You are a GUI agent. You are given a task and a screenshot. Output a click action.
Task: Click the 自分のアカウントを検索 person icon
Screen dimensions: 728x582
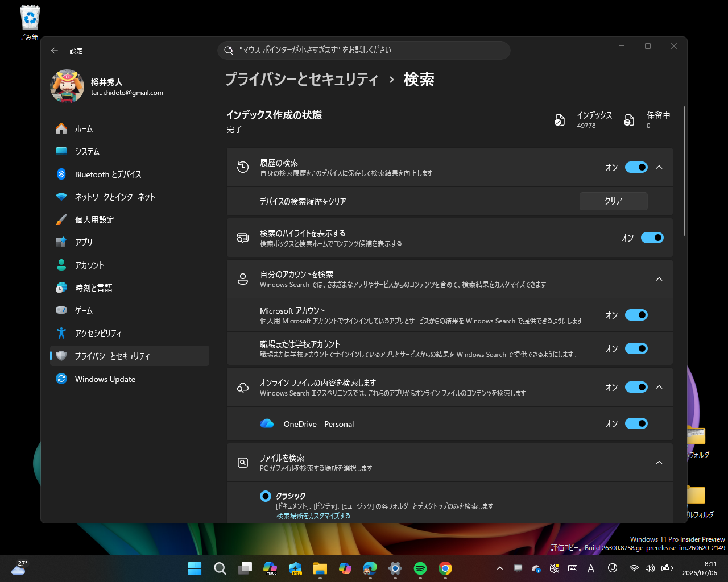[x=243, y=279]
